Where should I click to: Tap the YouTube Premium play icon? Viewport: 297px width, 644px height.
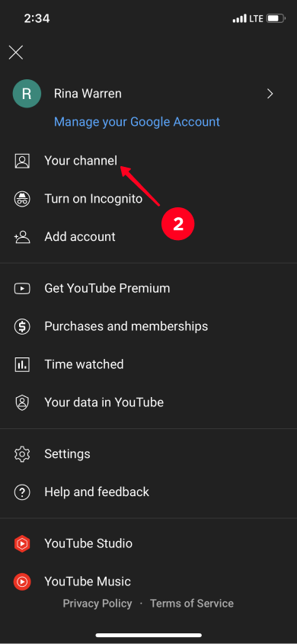tap(22, 288)
